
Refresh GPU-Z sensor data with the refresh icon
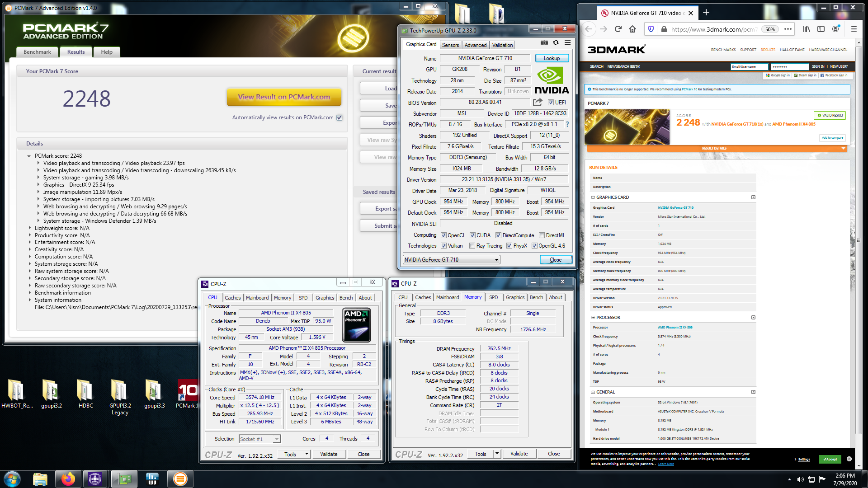coord(556,43)
